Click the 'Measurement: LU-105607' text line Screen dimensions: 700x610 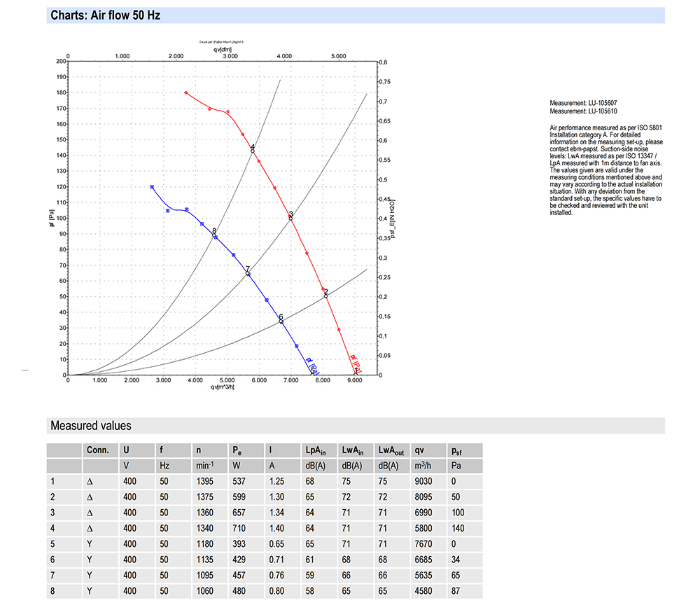click(583, 103)
